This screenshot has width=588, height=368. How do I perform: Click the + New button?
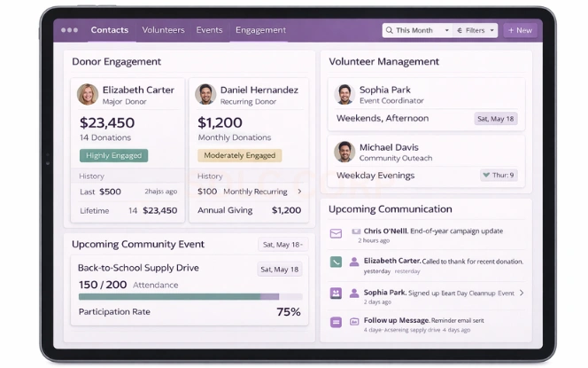[x=520, y=30]
